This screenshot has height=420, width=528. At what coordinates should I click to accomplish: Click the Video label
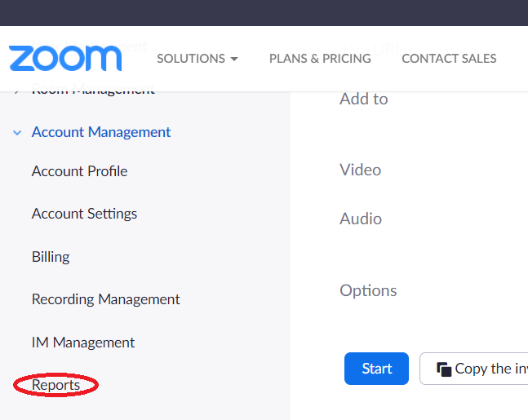coord(361,170)
